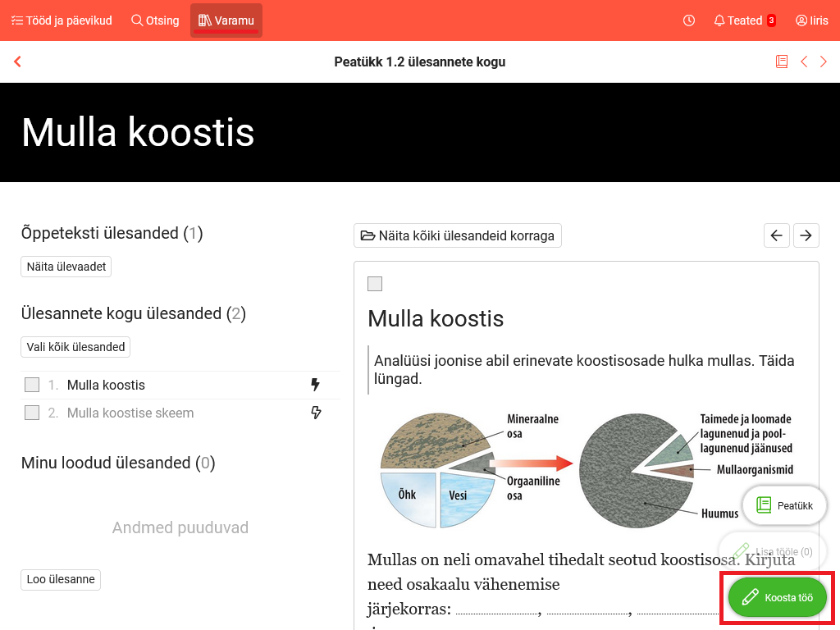Click the Loo ülesanne button
The image size is (840, 630).
[61, 579]
